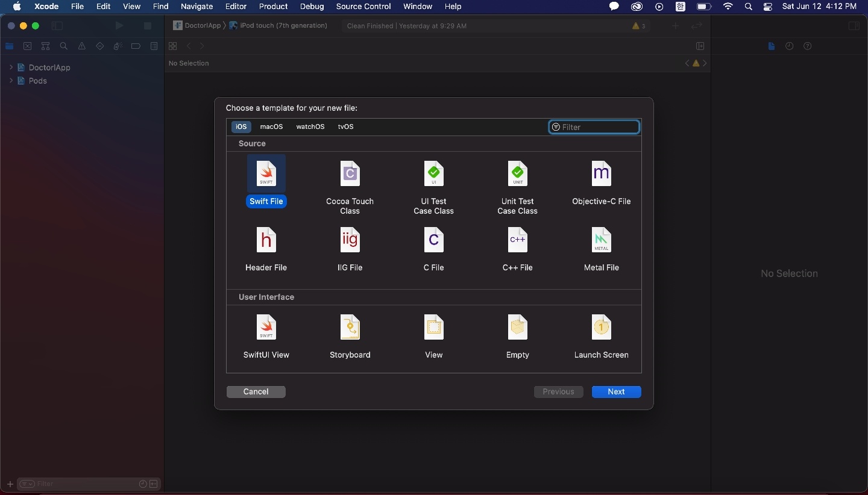Open the Test navigator diamond icon

[99, 46]
